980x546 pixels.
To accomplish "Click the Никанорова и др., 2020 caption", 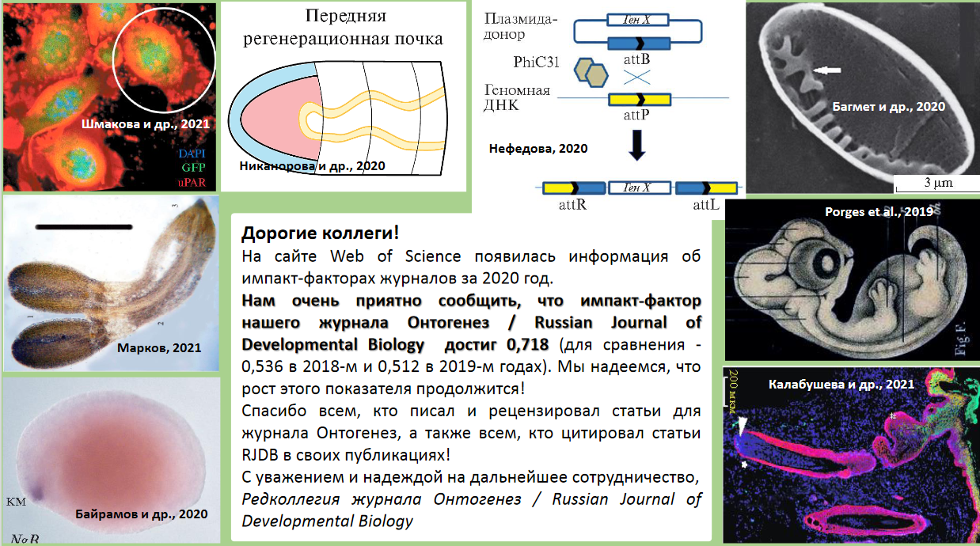I will point(312,165).
